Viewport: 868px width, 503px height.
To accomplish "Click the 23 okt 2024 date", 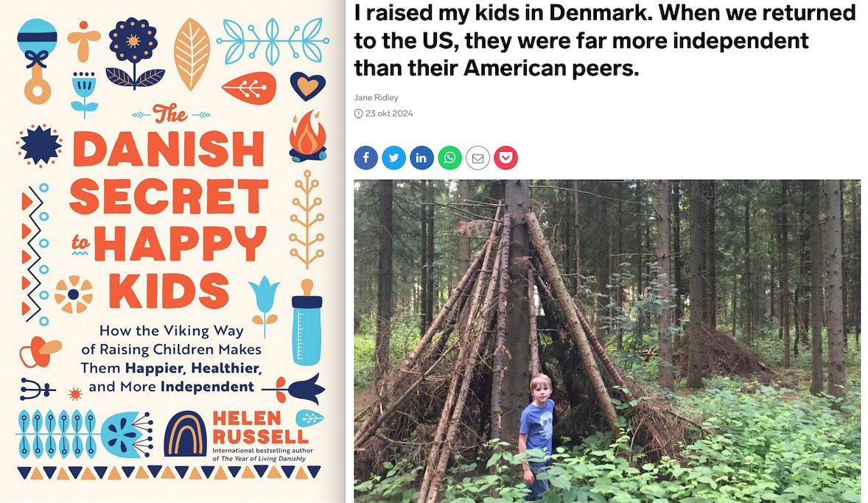I will point(389,113).
